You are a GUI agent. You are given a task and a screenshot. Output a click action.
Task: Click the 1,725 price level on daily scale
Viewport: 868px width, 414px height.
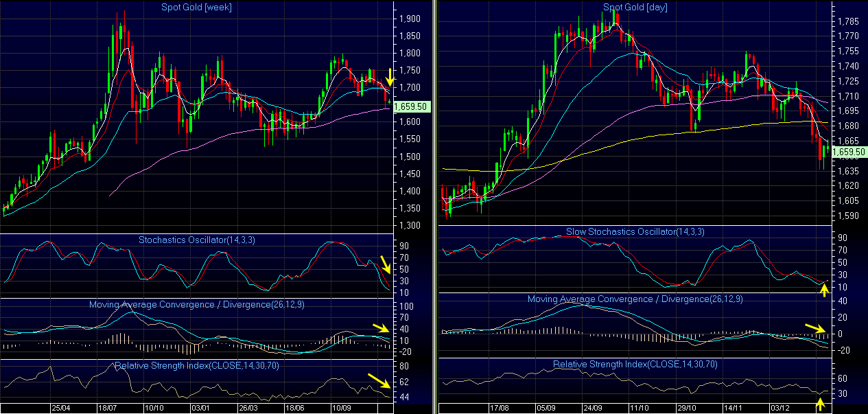pyautogui.click(x=848, y=81)
